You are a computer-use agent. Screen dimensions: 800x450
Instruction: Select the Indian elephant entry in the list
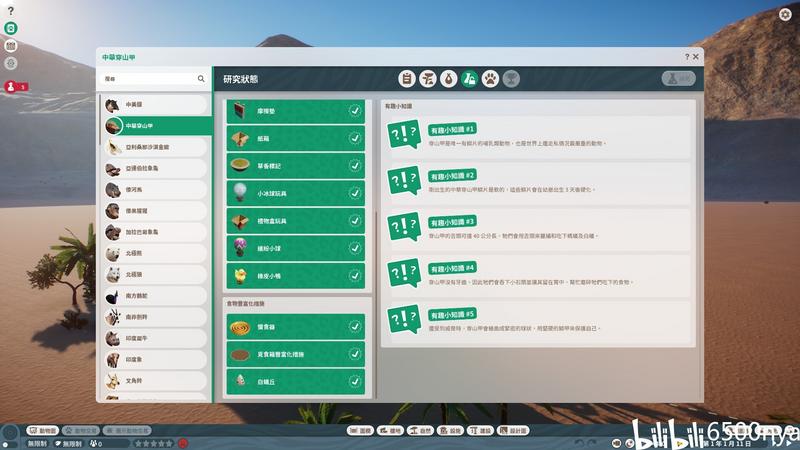tap(156, 359)
